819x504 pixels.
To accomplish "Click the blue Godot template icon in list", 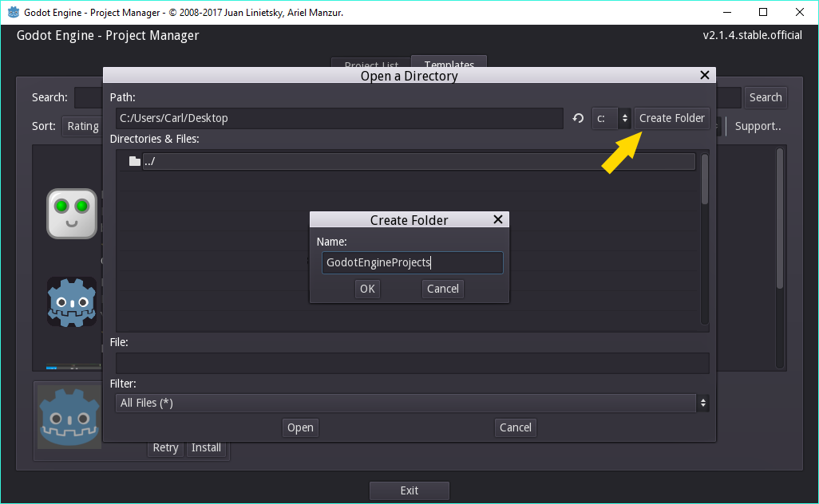I will 72,302.
